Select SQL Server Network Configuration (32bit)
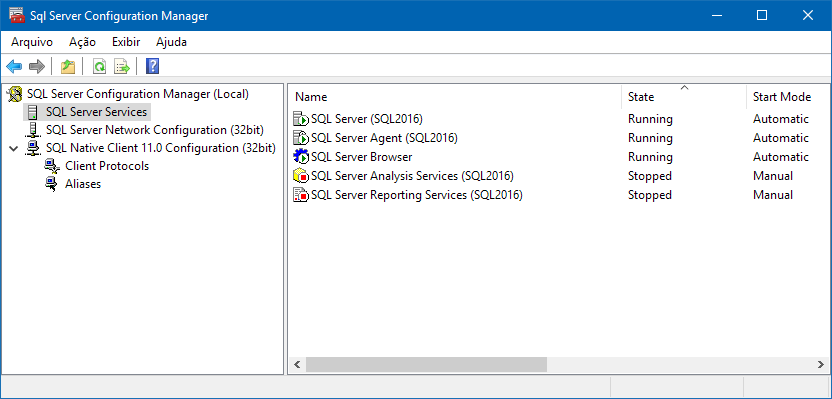 [154, 130]
